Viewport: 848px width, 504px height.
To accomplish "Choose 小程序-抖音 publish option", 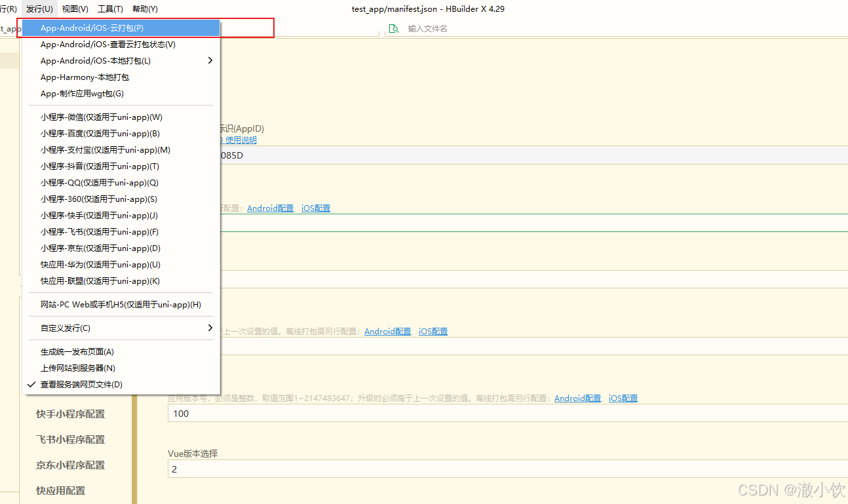I will pos(121,166).
